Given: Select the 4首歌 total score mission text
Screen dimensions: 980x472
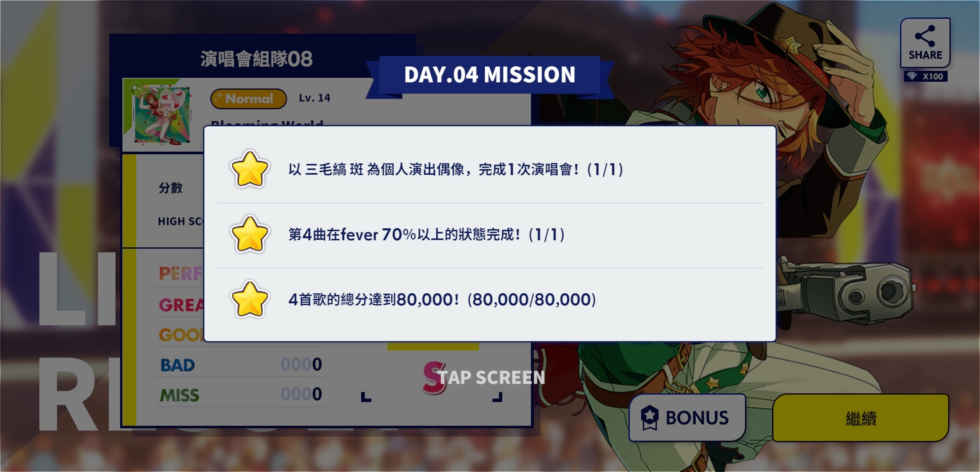Looking at the screenshot, I should 442,300.
